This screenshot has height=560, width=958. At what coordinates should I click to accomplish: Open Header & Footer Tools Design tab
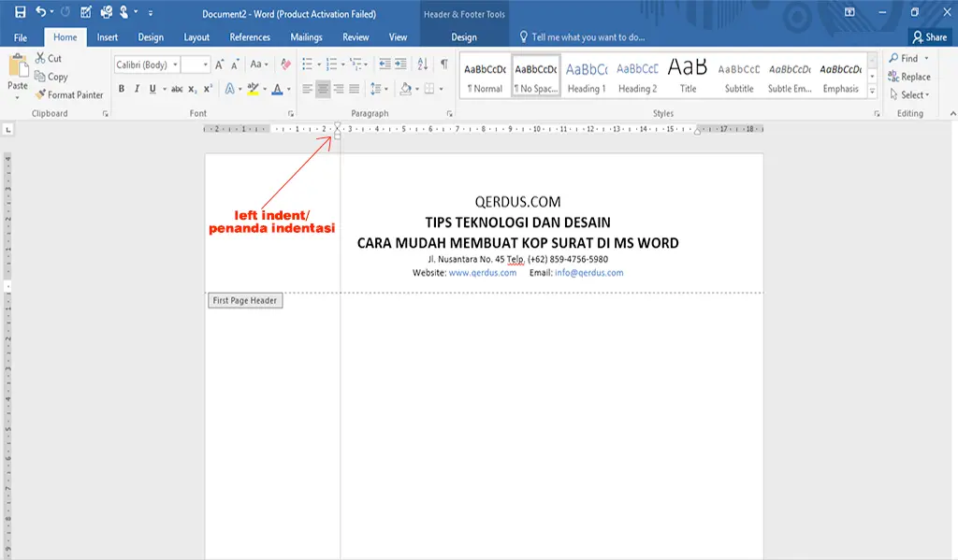coord(464,37)
